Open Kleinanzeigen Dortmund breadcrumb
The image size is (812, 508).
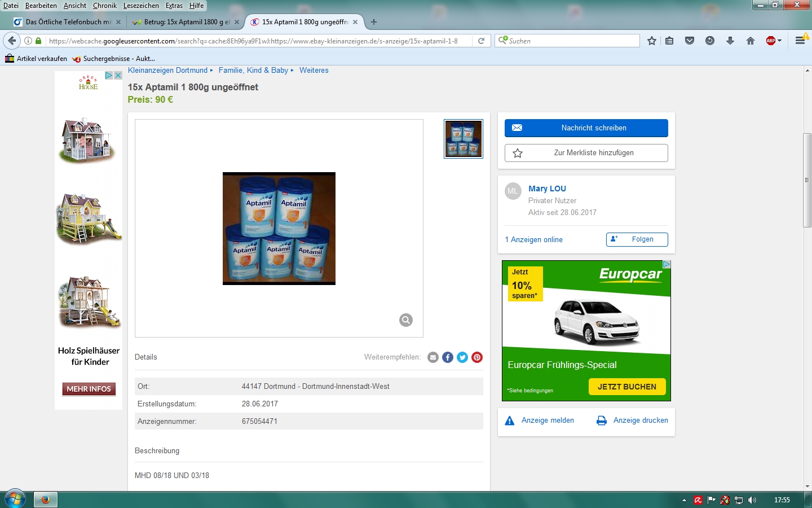pyautogui.click(x=168, y=71)
